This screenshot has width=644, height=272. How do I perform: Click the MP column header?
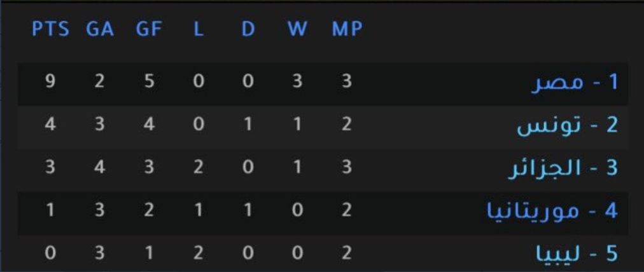click(x=347, y=30)
